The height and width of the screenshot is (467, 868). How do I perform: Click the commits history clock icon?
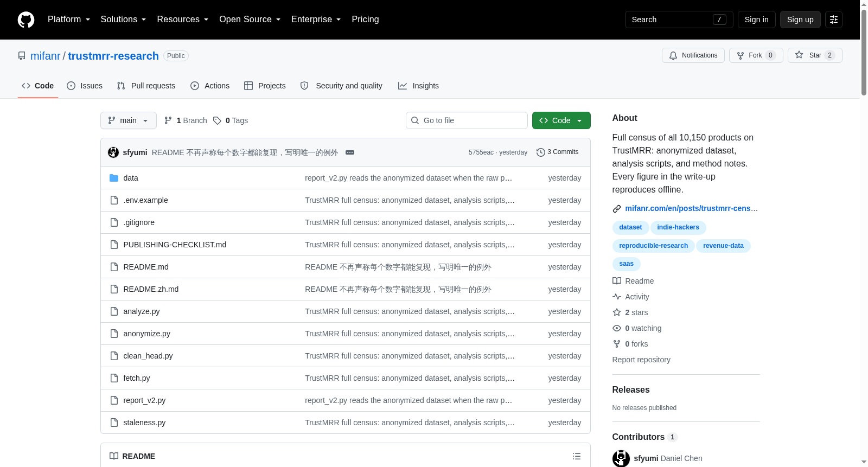tap(540, 152)
